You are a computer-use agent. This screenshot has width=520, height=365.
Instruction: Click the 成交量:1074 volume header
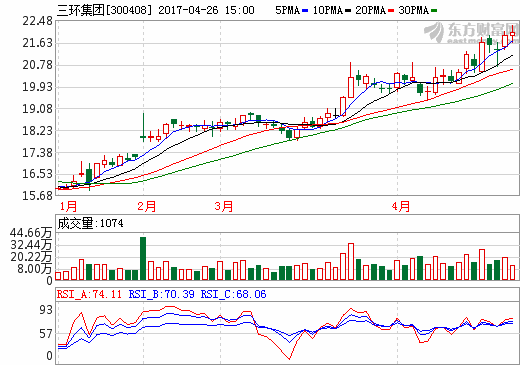pyautogui.click(x=90, y=223)
